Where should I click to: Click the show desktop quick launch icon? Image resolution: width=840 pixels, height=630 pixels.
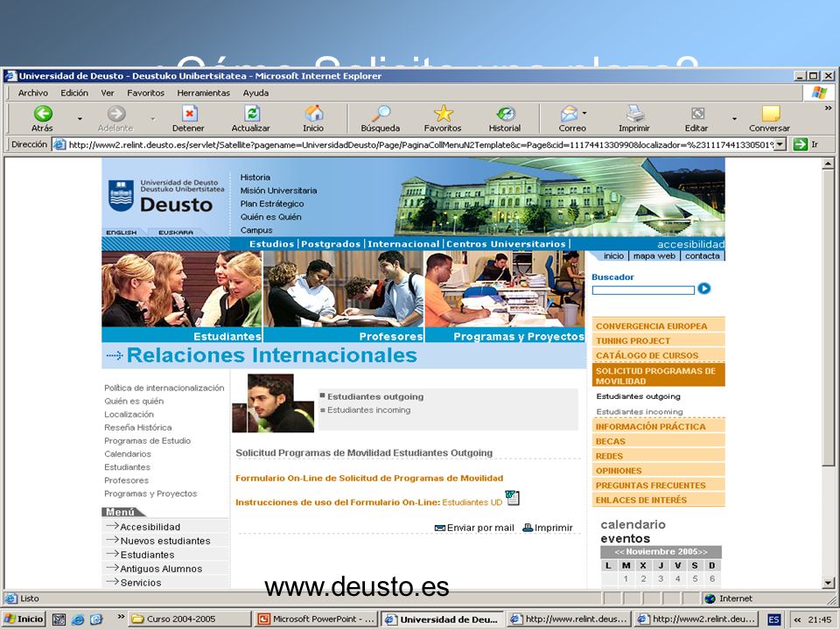click(x=59, y=619)
